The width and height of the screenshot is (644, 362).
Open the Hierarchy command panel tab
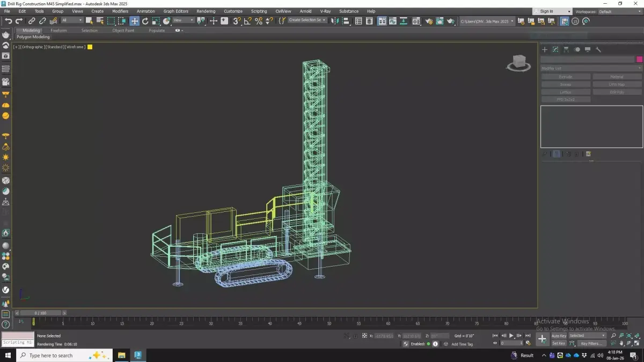tap(566, 49)
